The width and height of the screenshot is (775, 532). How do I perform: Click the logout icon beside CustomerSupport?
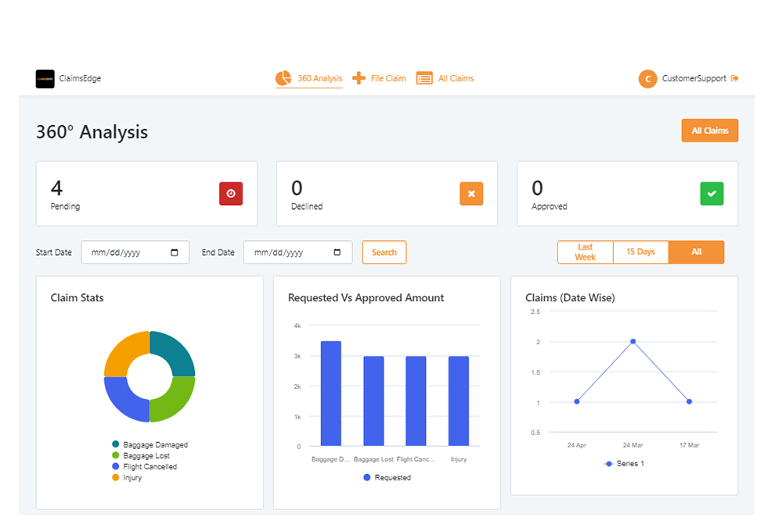[734, 78]
